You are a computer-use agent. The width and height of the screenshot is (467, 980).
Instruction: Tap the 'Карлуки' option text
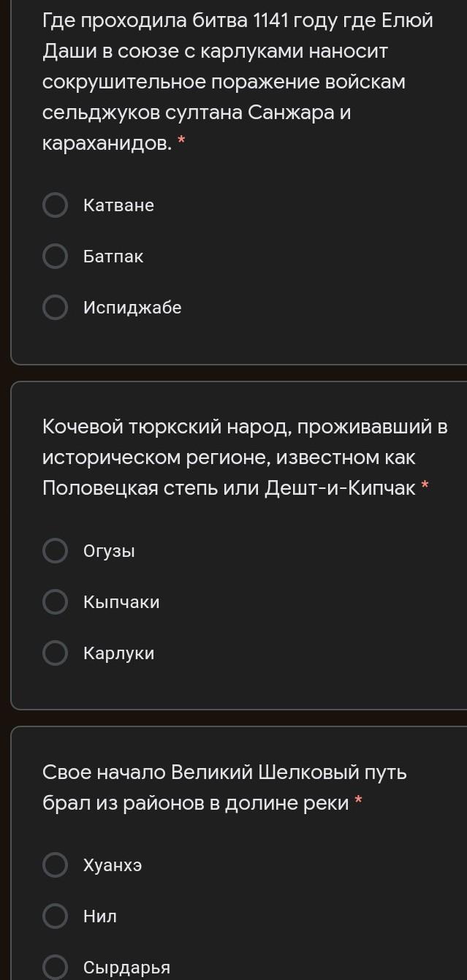click(118, 653)
